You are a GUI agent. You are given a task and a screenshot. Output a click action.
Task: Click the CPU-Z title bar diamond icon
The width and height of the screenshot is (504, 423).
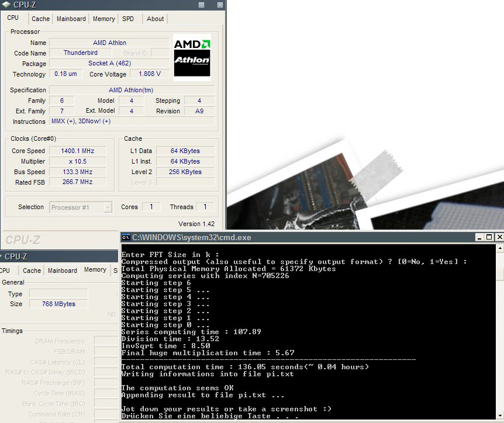[x=6, y=5]
